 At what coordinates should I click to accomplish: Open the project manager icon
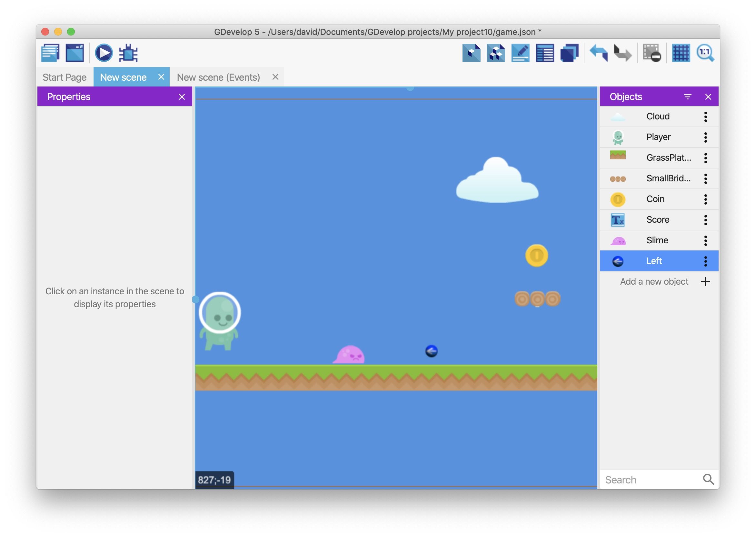tap(50, 53)
